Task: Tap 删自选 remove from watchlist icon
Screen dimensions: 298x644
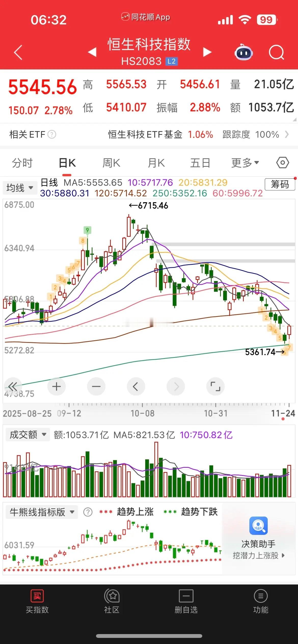Action: click(x=186, y=596)
